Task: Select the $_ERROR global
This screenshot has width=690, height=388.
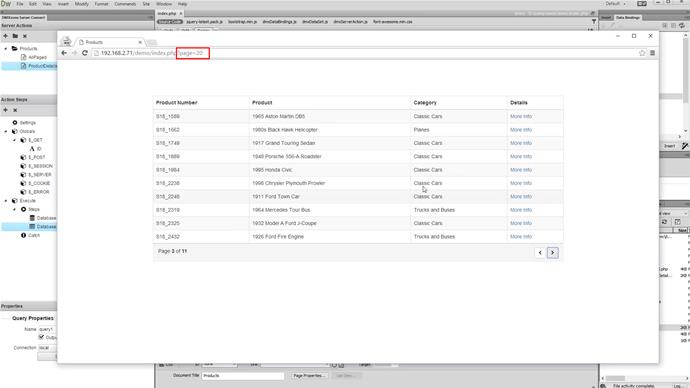Action: click(x=35, y=192)
